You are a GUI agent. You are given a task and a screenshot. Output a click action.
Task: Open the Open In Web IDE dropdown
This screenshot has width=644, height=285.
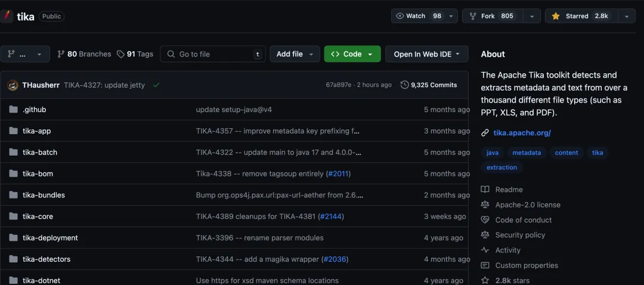click(x=427, y=54)
